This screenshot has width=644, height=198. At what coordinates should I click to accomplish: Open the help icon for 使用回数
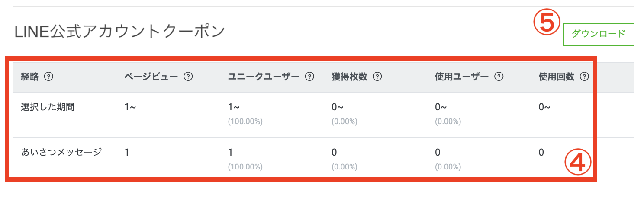click(584, 77)
